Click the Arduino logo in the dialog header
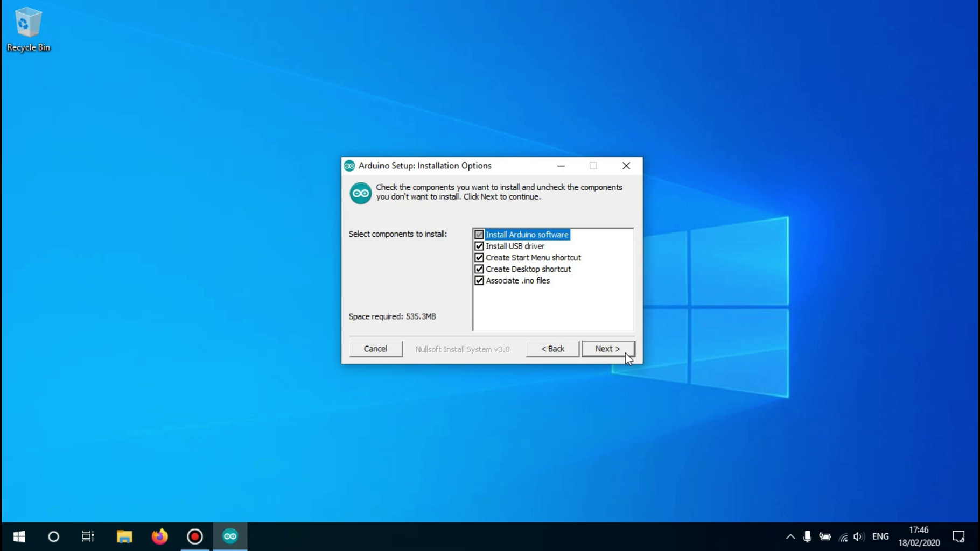Viewport: 980px width, 551px height. (x=360, y=193)
